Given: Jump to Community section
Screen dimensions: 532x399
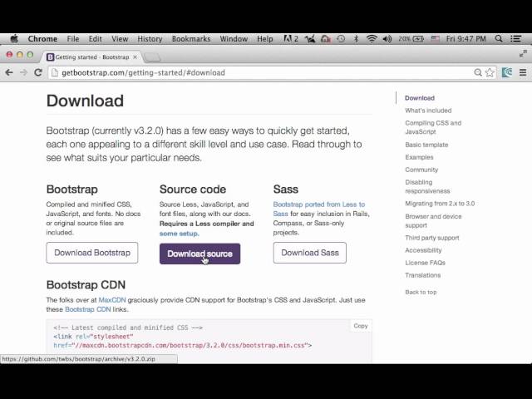Looking at the screenshot, I should [x=421, y=170].
